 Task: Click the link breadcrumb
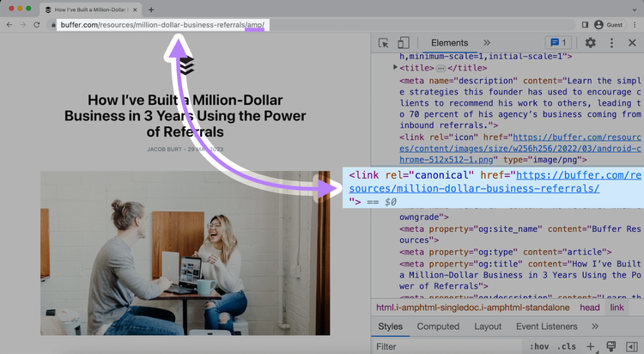point(617,308)
